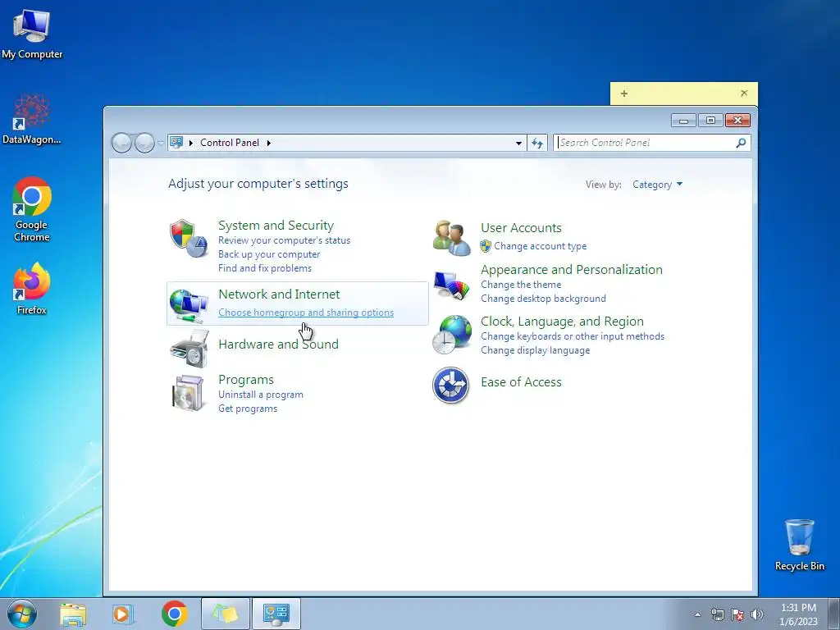Go back with the Back arrow button
This screenshot has height=630, width=840.
click(121, 143)
